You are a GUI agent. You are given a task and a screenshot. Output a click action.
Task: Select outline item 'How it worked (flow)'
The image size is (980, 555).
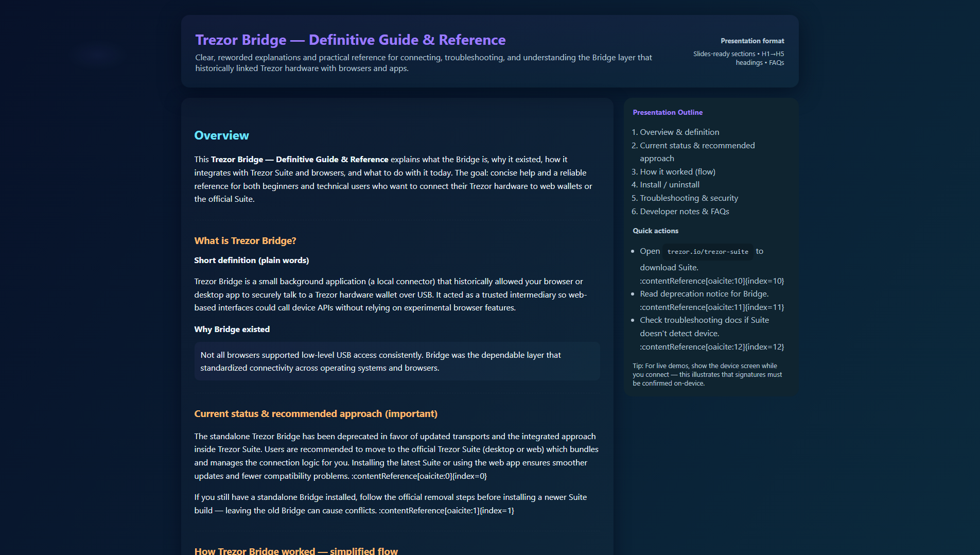(x=677, y=172)
